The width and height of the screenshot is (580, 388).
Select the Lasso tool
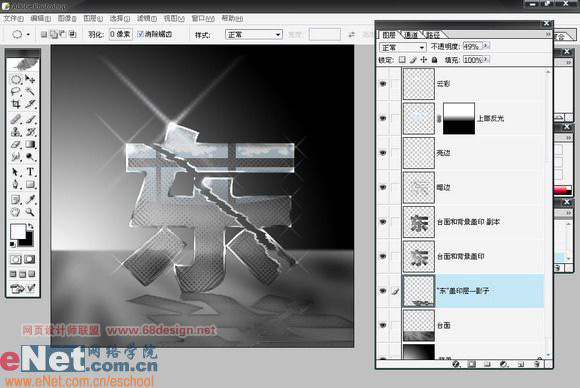point(16,91)
